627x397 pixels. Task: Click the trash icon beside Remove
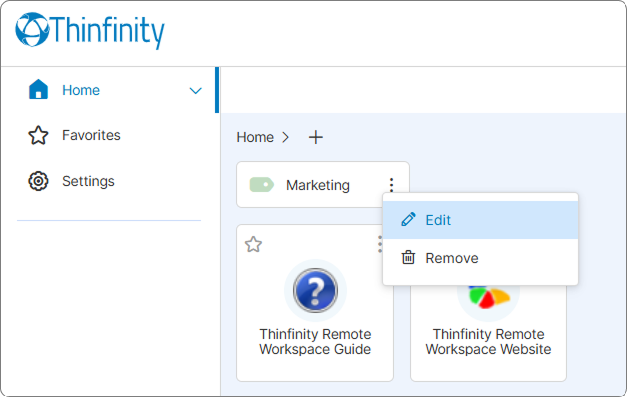coord(408,257)
